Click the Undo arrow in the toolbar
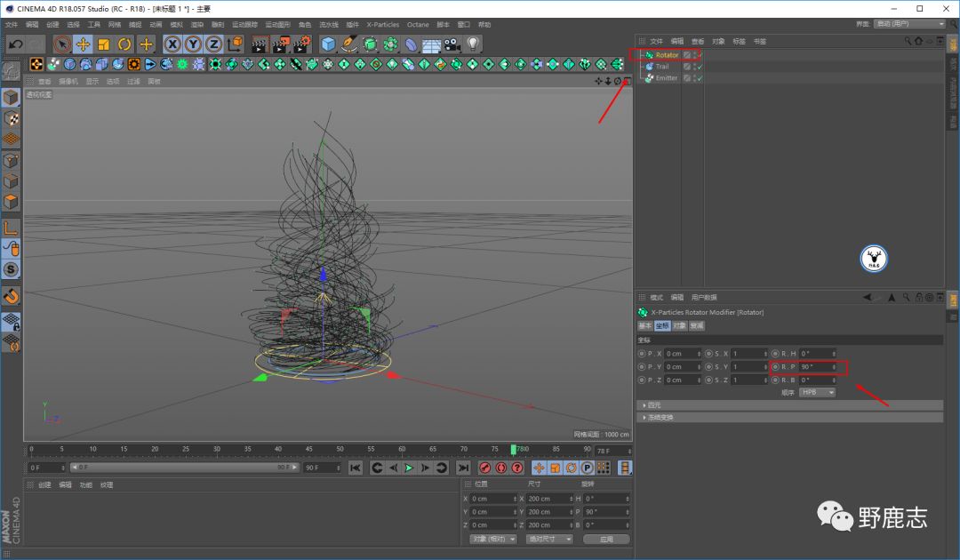Screen dimensions: 960x560 [x=15, y=44]
